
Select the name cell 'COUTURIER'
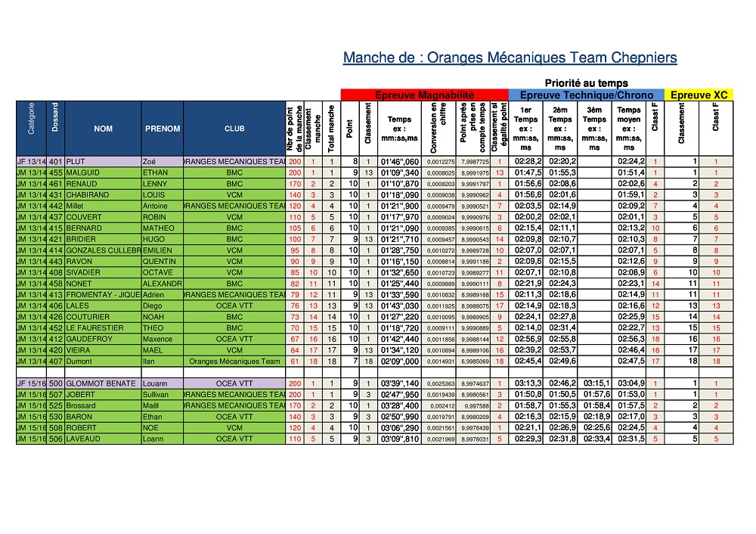(103, 317)
